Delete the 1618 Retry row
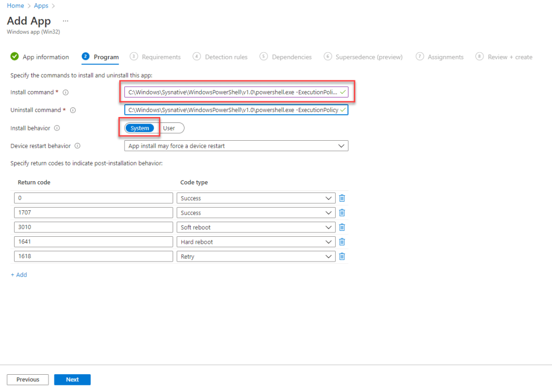Screen dimensions: 552x392 coord(342,257)
